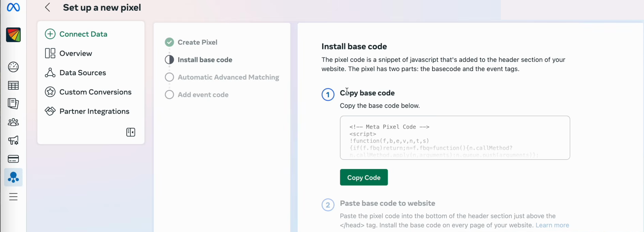This screenshot has width=644, height=232.
Task: Open the document pages icon in the left rail
Action: (x=13, y=103)
